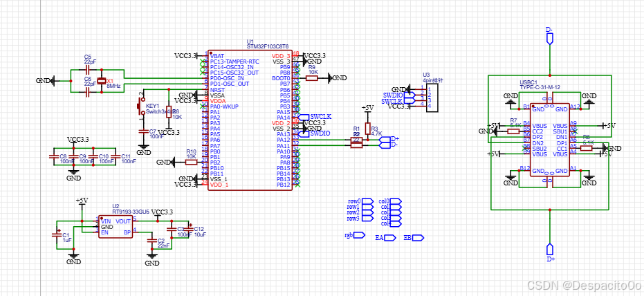The image size is (644, 296).
Task: Click the U2 RT9193 regulator body
Action: (x=115, y=227)
